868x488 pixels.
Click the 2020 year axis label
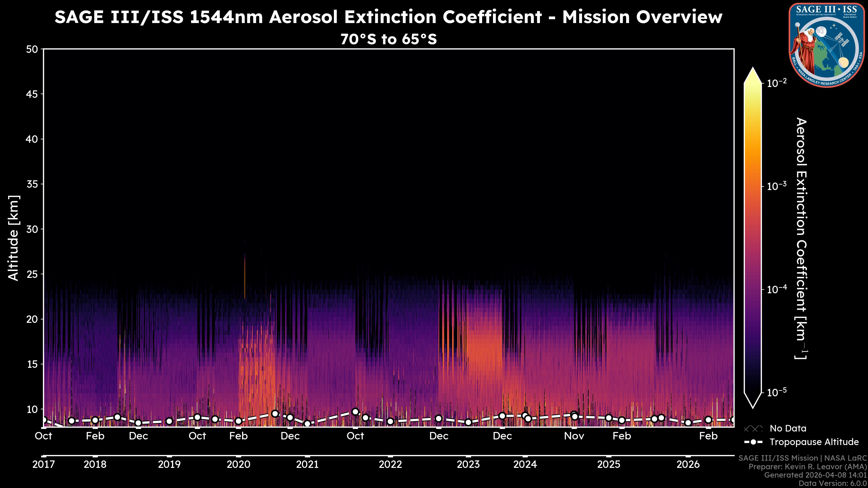coord(238,465)
